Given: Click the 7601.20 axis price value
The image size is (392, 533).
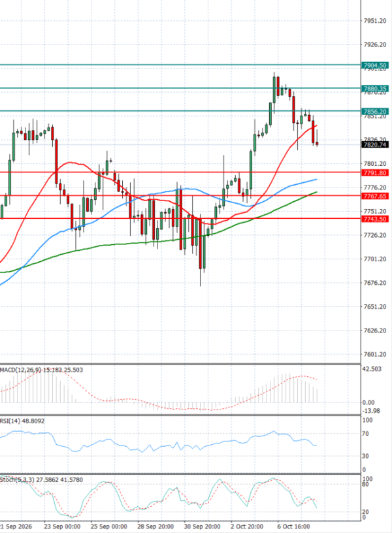Looking at the screenshot, I should (375, 354).
